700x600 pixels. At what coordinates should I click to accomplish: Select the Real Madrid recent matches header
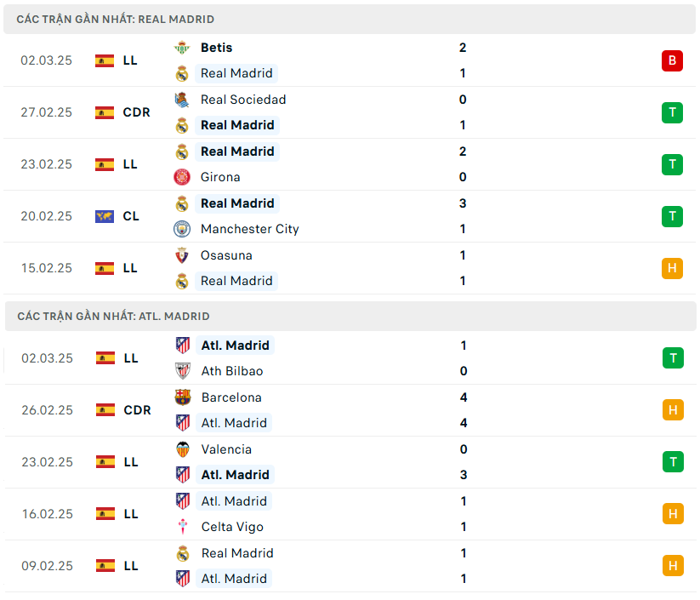(x=116, y=19)
